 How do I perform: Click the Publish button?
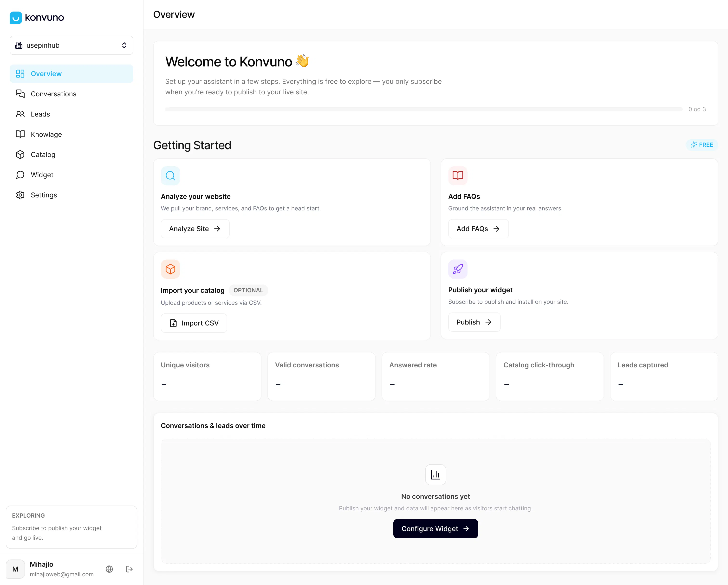474,322
